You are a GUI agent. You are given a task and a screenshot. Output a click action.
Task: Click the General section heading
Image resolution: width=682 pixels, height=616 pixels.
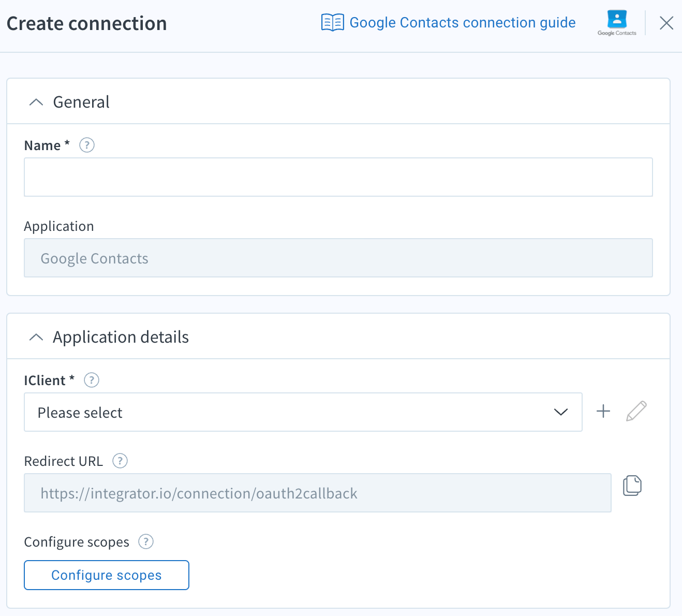point(81,102)
